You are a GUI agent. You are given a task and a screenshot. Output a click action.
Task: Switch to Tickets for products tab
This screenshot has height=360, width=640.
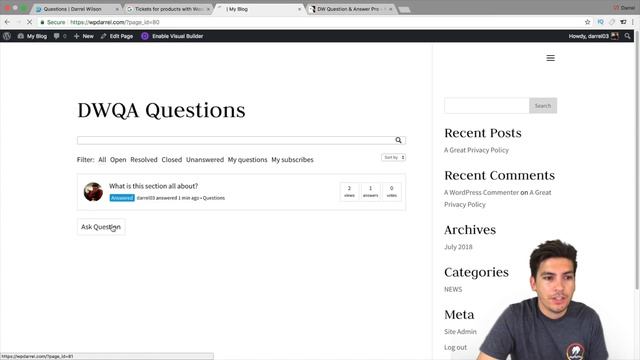tap(168, 9)
